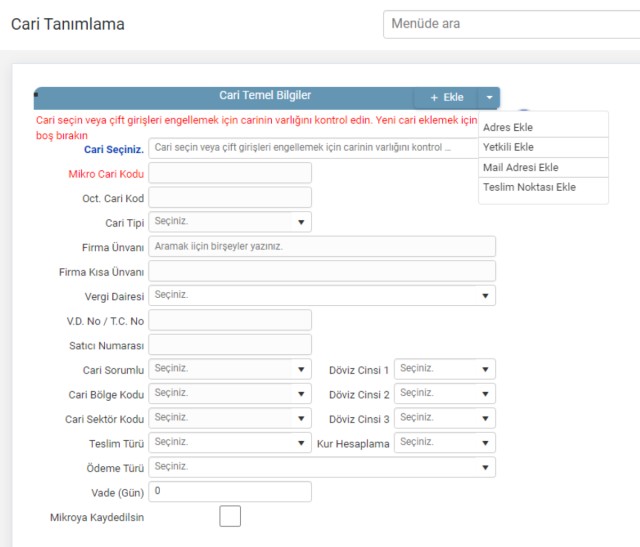Expand the Cari Sektör Kodu dropdown
This screenshot has height=547, width=640.
[x=230, y=418]
